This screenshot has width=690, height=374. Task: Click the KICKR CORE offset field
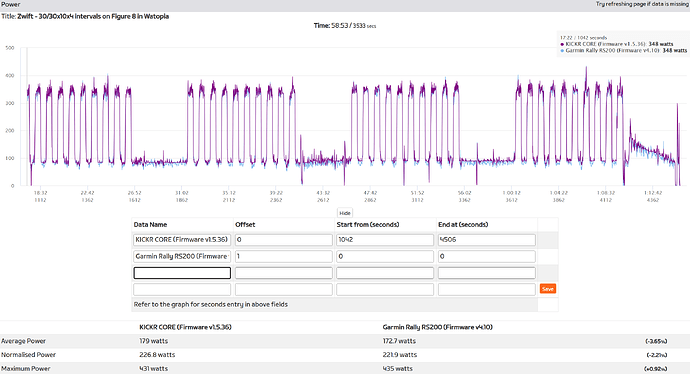[284, 240]
